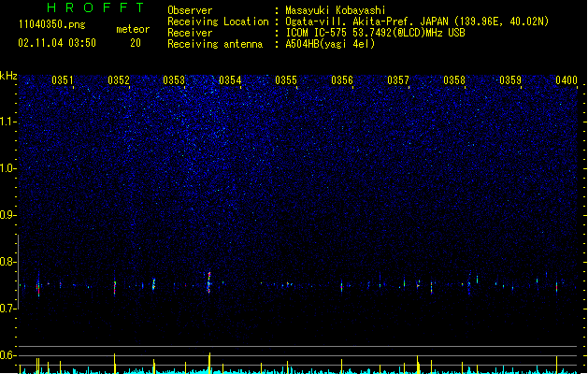Screen dimensions: 588x374
Task: Click the 0400 time marker
Action: pos(566,80)
